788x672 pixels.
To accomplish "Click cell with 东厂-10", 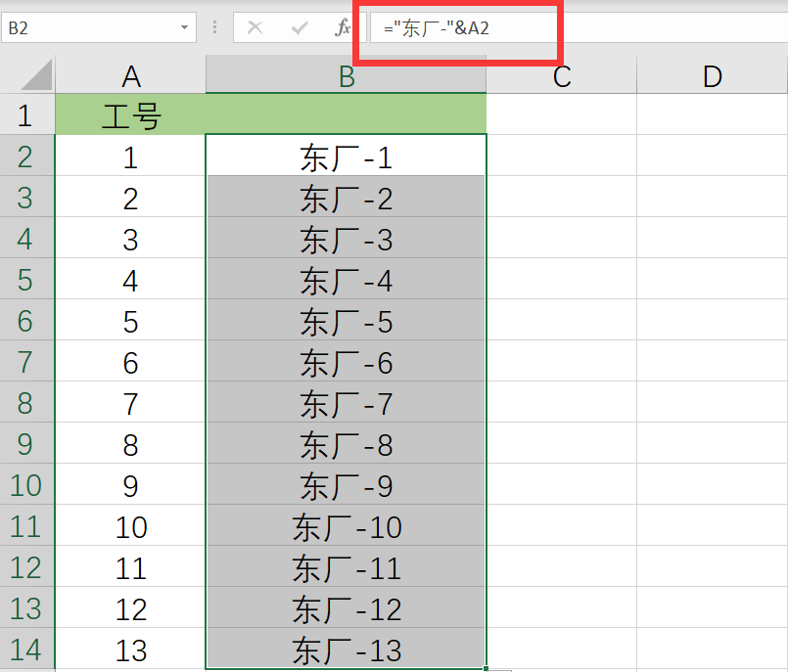I will pyautogui.click(x=347, y=526).
